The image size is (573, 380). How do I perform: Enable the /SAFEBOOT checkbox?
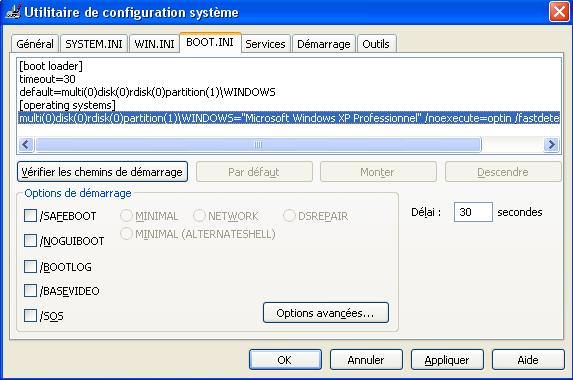point(30,216)
